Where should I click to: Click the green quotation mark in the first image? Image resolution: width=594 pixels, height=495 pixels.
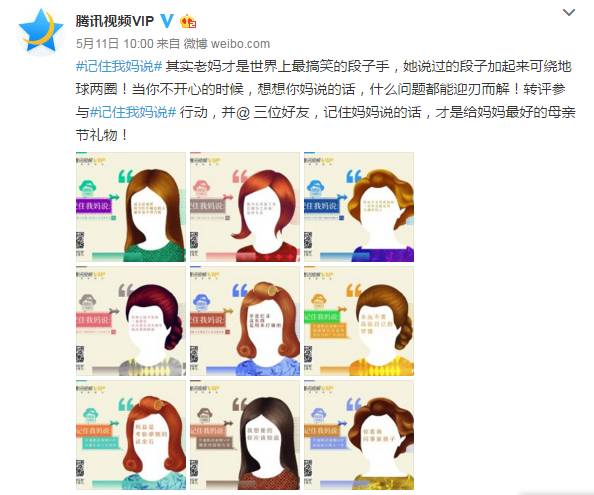[x=125, y=176]
